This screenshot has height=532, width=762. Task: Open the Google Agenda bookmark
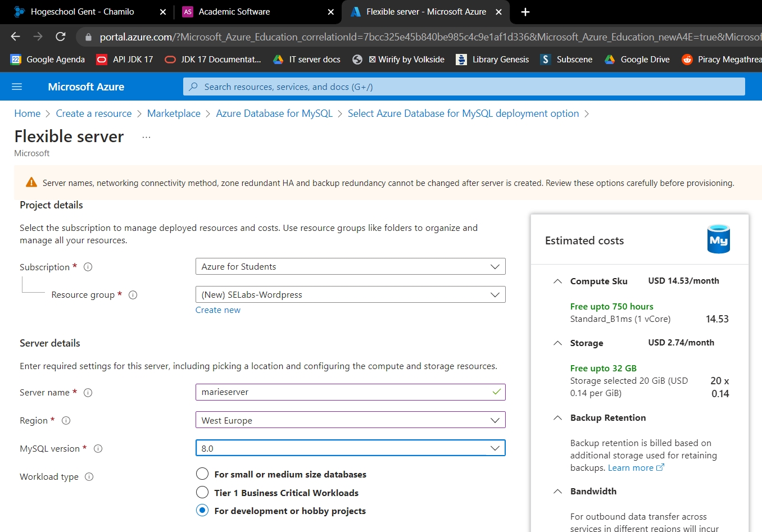[x=48, y=60]
